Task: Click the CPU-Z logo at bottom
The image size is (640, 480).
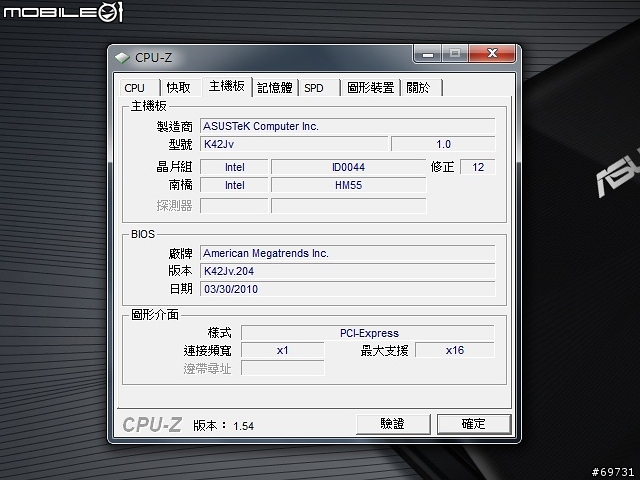Action: (x=152, y=425)
